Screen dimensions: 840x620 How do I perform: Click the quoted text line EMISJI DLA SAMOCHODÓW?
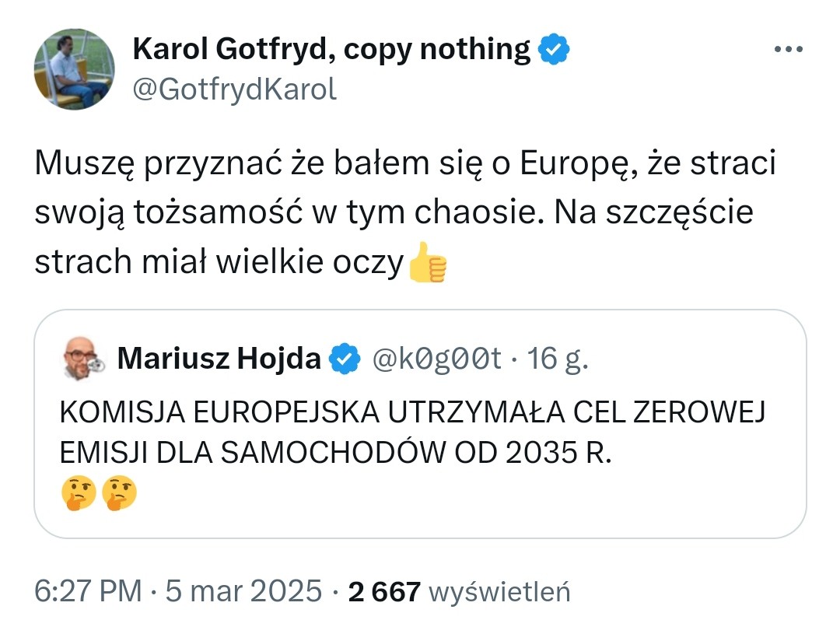(335, 453)
